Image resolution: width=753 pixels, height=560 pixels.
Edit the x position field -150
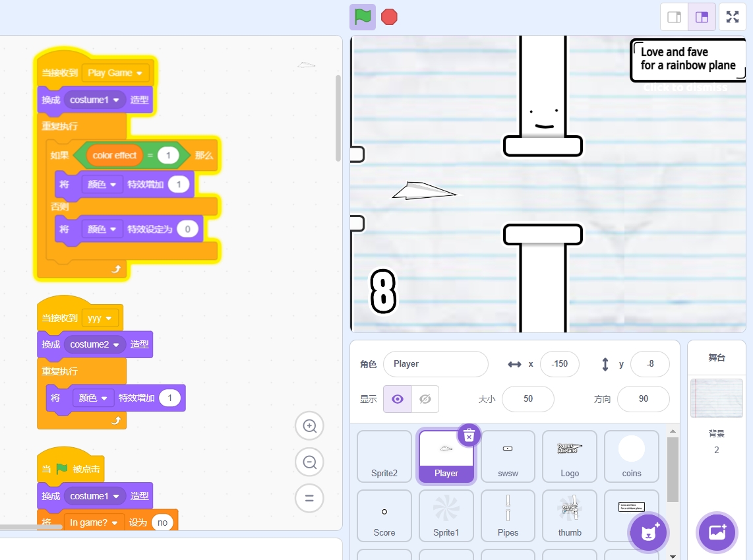pyautogui.click(x=559, y=364)
